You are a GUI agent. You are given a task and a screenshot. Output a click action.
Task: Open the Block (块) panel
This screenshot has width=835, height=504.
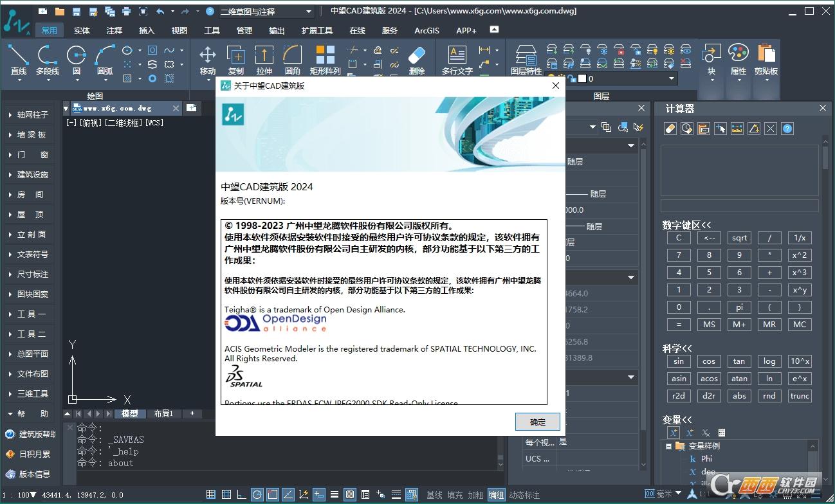pos(711,61)
